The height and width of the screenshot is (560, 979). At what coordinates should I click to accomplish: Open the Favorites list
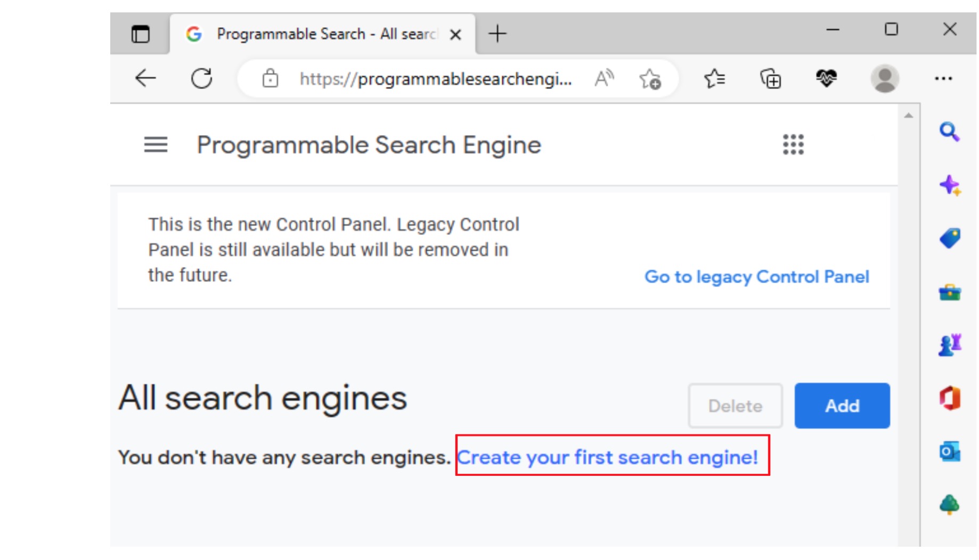coord(714,78)
